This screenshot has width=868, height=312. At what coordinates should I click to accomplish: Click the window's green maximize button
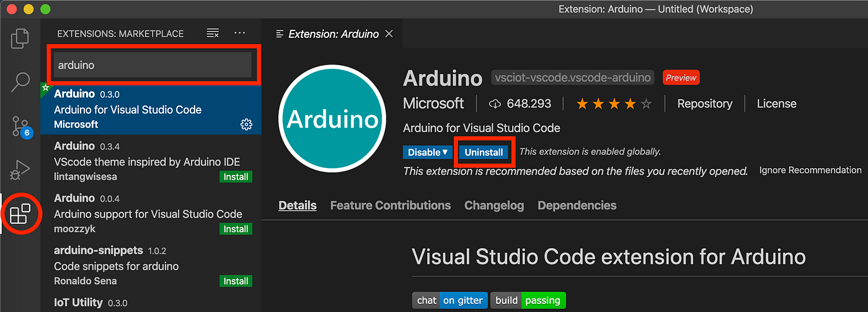[45, 9]
